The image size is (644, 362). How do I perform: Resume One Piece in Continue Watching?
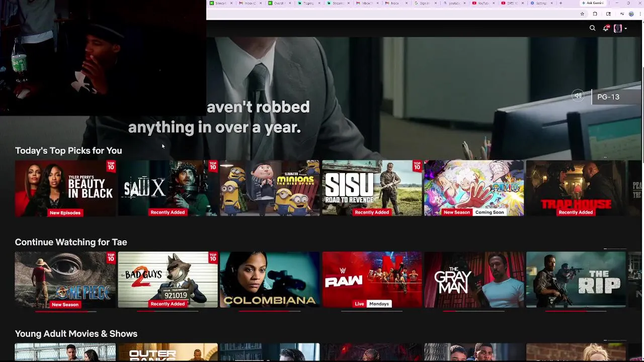click(x=65, y=280)
